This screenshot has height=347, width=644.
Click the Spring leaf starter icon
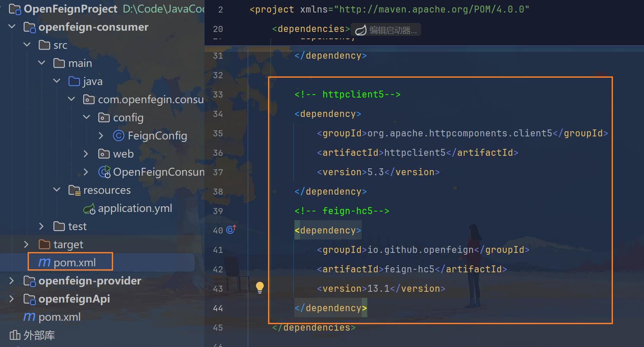[360, 30]
